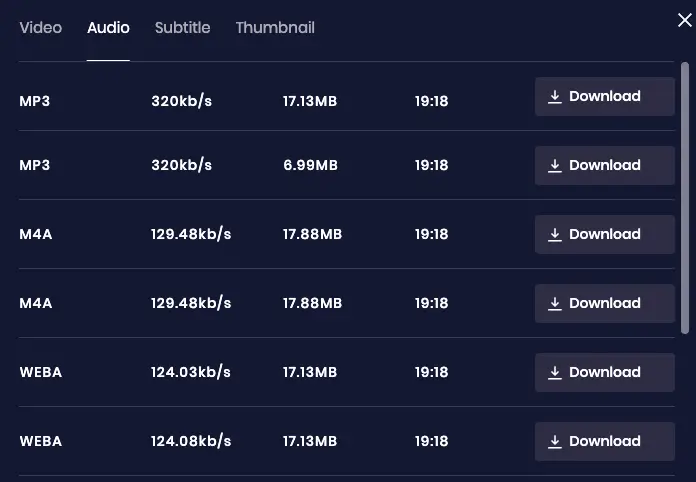Click the 6.99MB file size text
This screenshot has height=482, width=696.
point(310,166)
